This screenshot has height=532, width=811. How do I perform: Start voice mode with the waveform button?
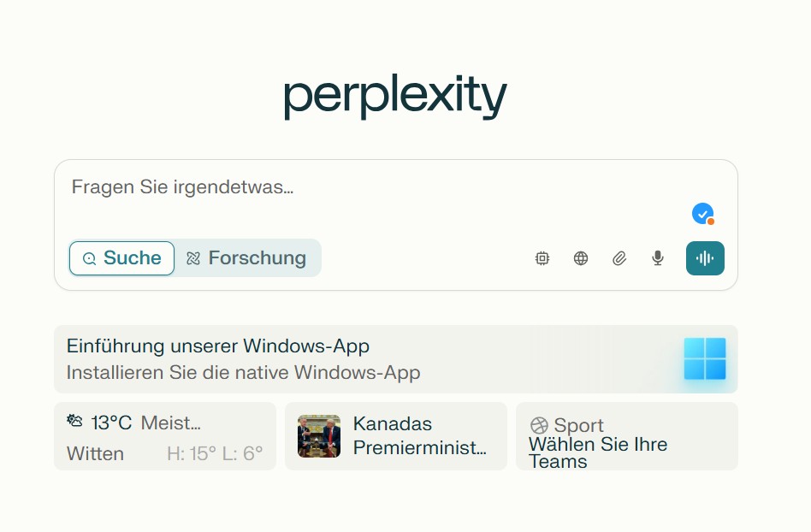[705, 258]
